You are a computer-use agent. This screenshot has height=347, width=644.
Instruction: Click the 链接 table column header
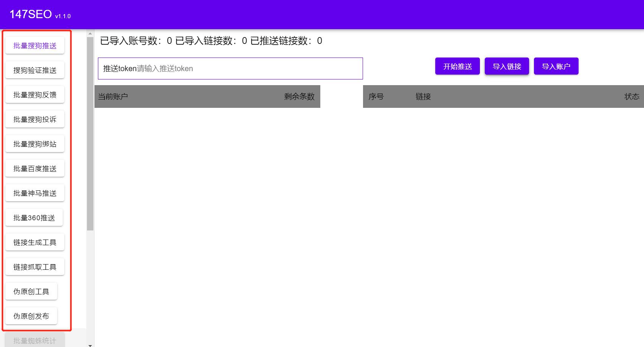click(x=422, y=96)
